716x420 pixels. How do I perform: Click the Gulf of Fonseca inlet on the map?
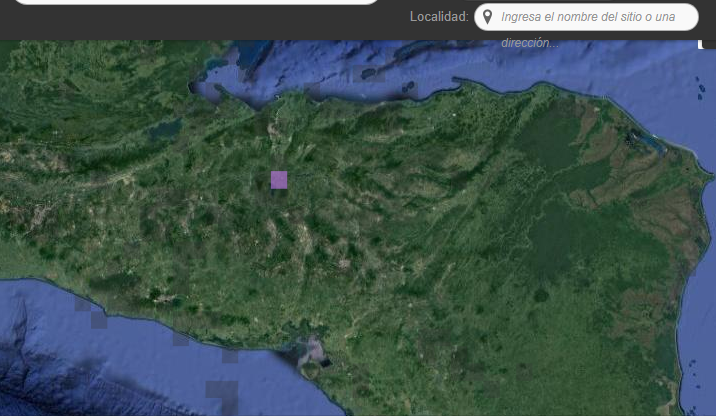(312, 352)
